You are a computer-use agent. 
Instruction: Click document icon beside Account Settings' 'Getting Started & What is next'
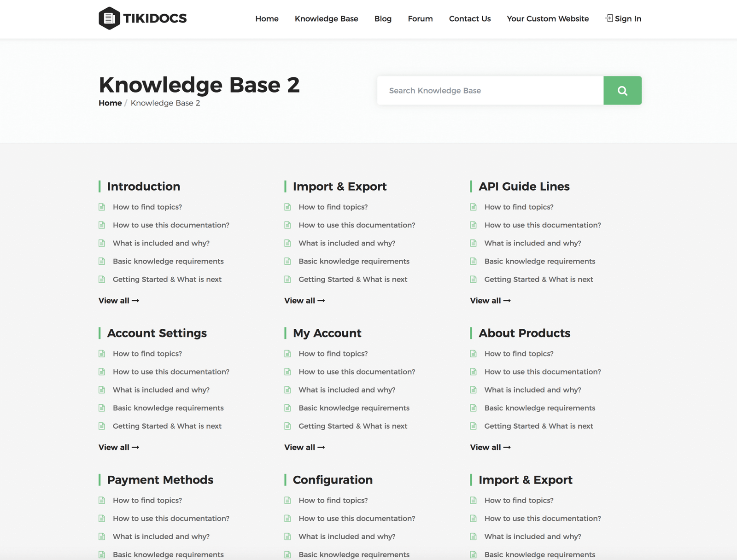coord(102,426)
